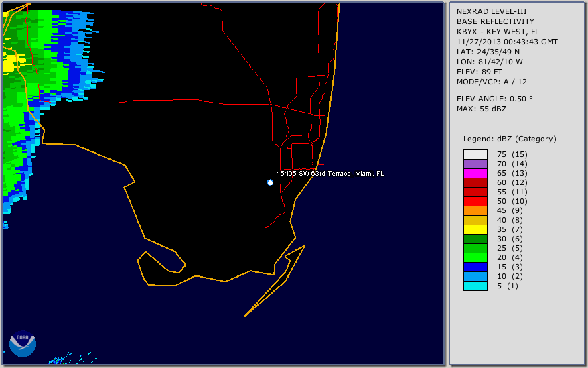The image size is (588, 368).
Task: Click the legend label 45 (9)
Action: [x=510, y=210]
